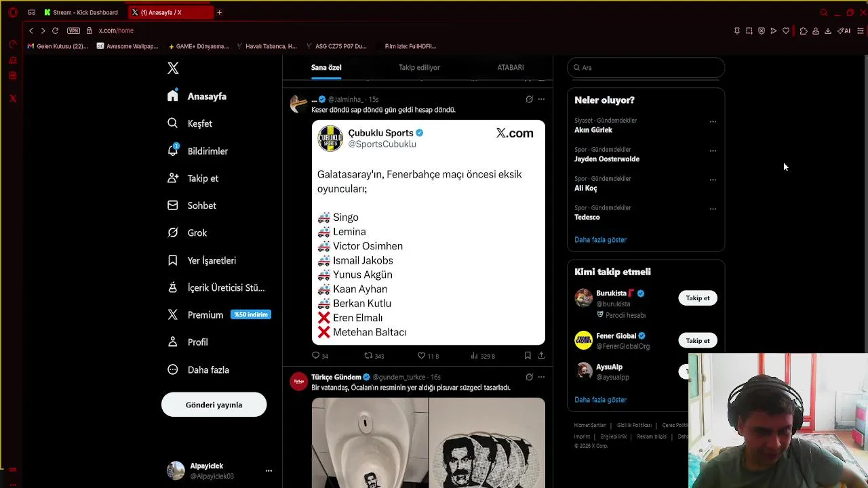The width and height of the screenshot is (868, 488).
Task: Click the share icon under the first post
Action: 541,355
